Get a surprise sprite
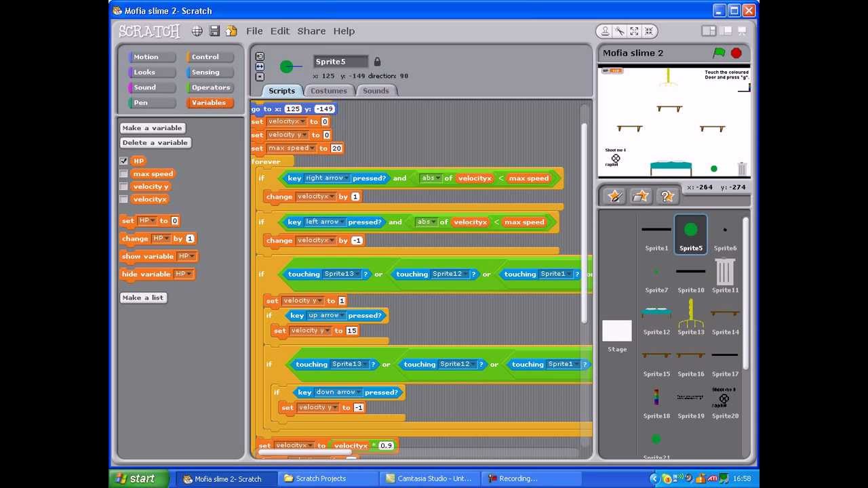 point(667,196)
